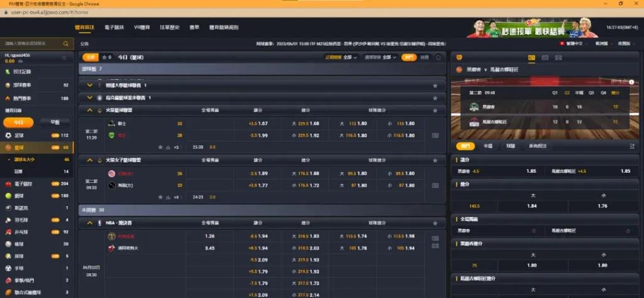Switch match sorting to 時間
The image size is (644, 298).
[425, 57]
